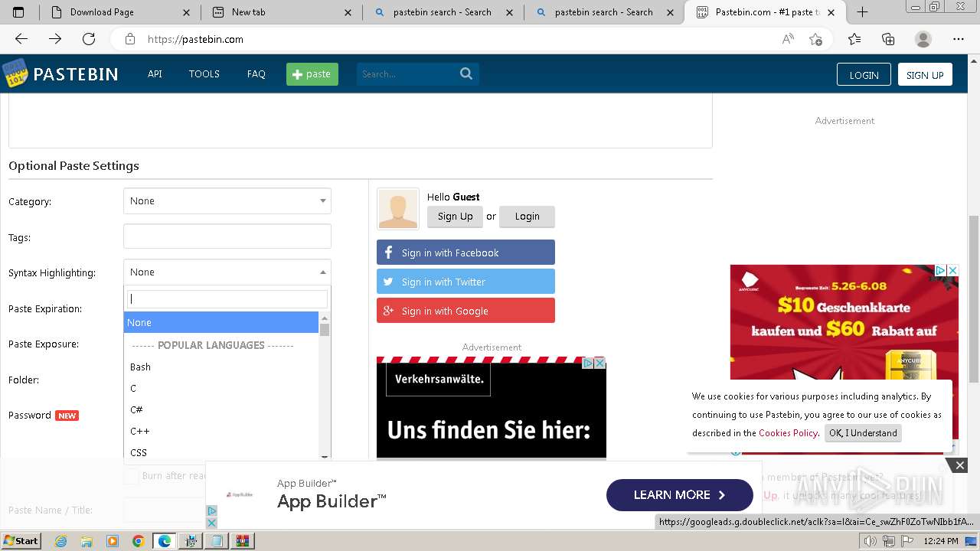The height and width of the screenshot is (551, 980).
Task: Click the Tags input field
Action: pyautogui.click(x=227, y=236)
